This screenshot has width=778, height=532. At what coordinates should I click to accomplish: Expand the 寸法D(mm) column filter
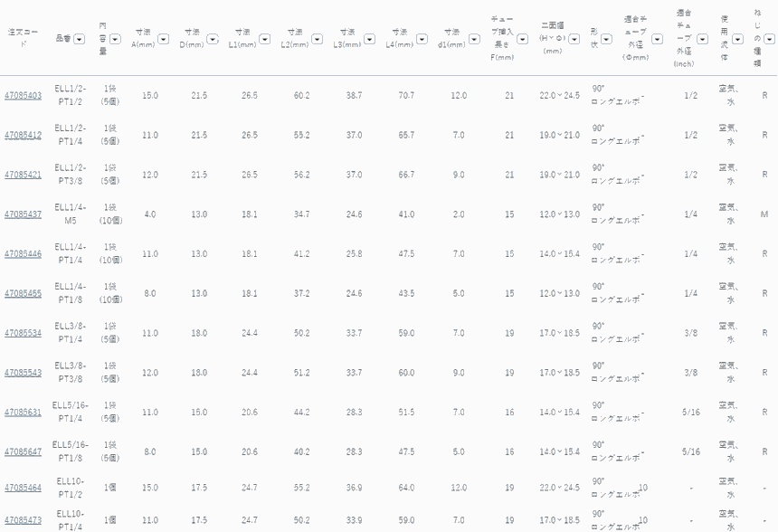pyautogui.click(x=212, y=39)
